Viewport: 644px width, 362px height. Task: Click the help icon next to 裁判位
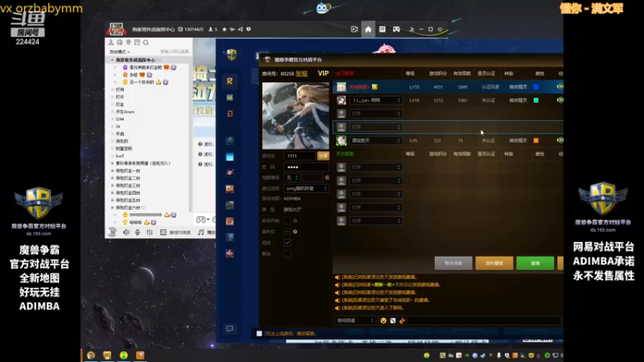pyautogui.click(x=295, y=232)
